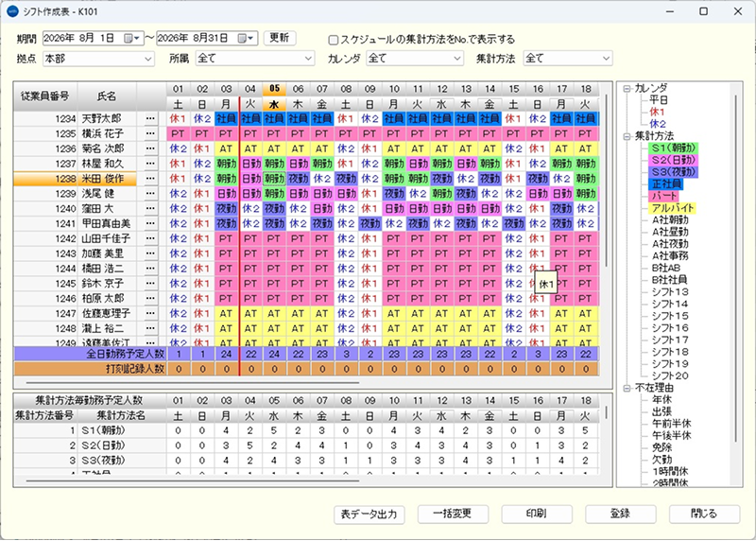This screenshot has width=756, height=541.
Task: Open the 所属 dropdown
Action: pyautogui.click(x=255, y=59)
